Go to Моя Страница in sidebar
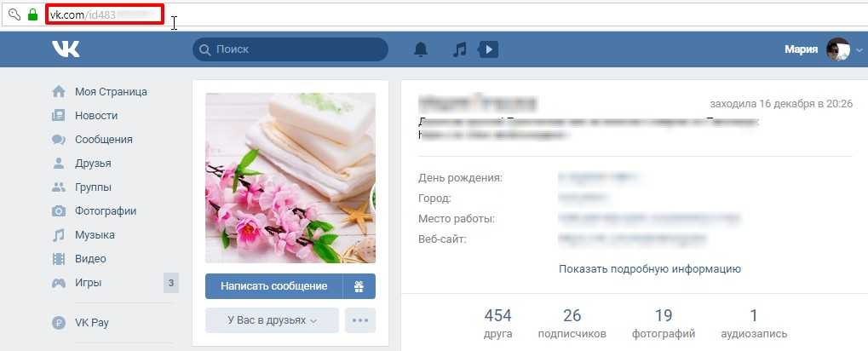The height and width of the screenshot is (351, 868). [x=111, y=91]
